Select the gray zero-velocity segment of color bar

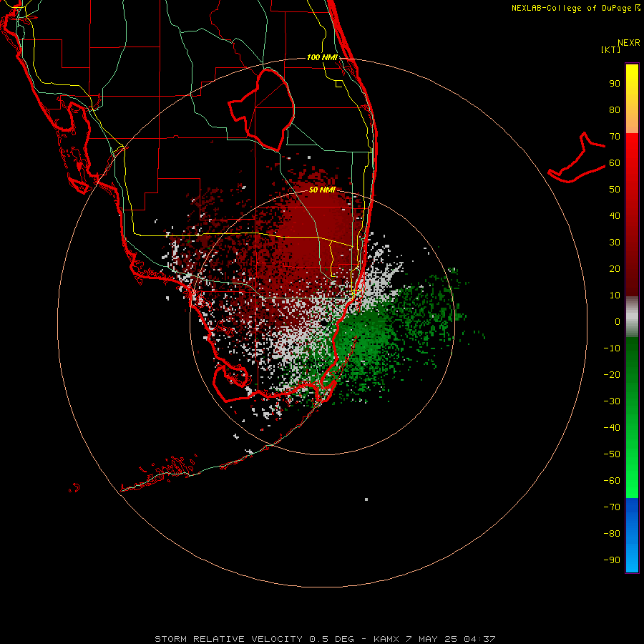(632, 317)
